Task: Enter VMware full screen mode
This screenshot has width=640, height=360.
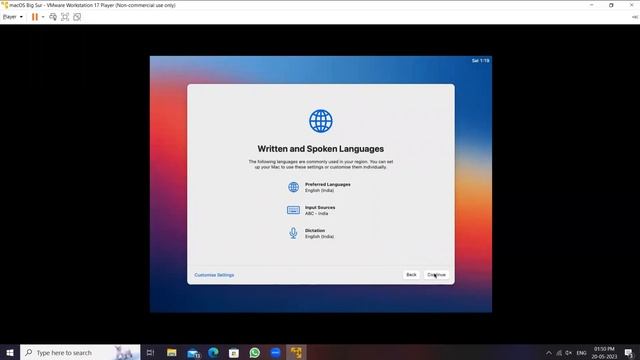Action: pos(65,17)
